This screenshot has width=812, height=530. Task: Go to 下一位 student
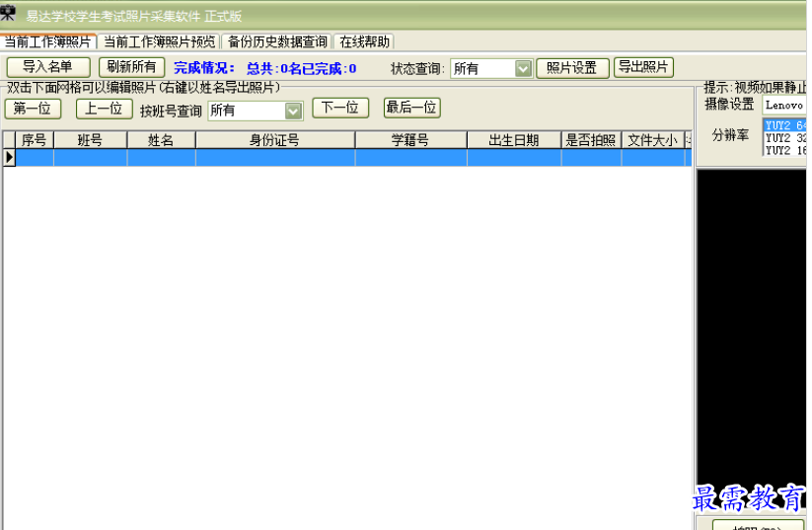pos(340,108)
